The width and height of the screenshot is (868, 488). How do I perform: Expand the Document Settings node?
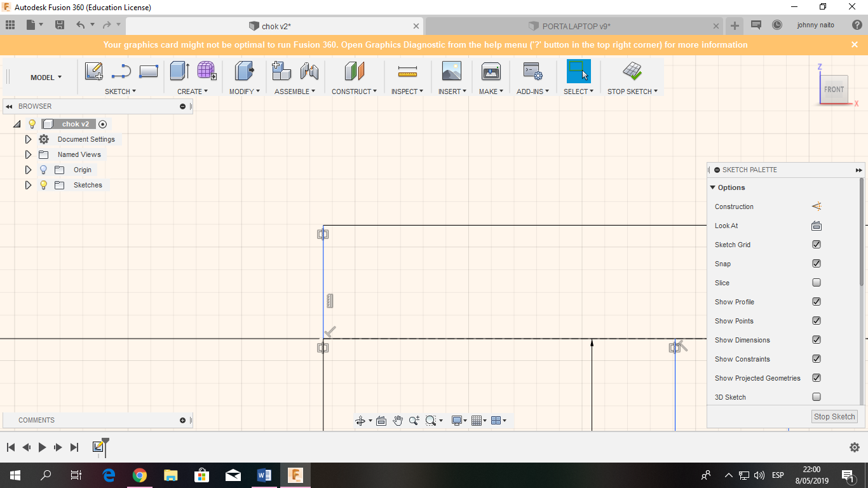(28, 139)
